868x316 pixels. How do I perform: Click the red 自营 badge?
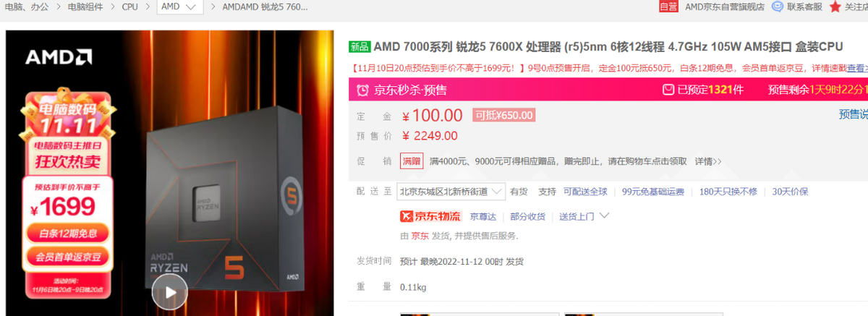pos(668,7)
